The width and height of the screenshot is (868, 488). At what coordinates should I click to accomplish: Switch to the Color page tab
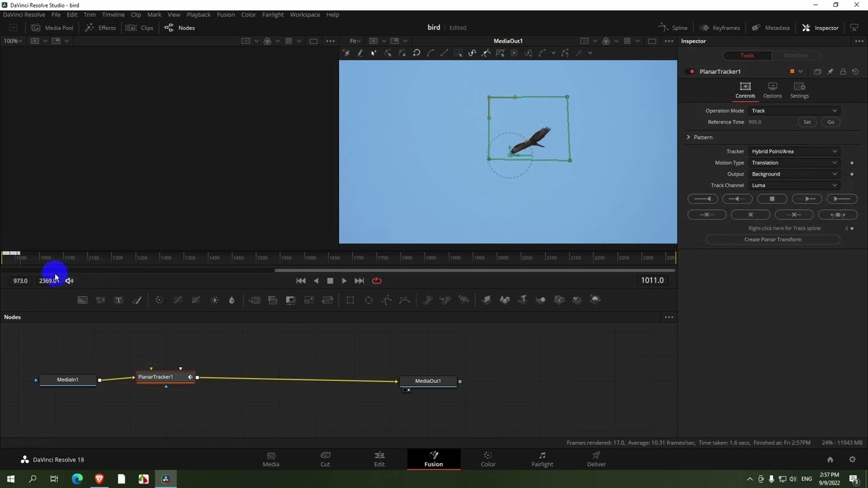pyautogui.click(x=488, y=459)
